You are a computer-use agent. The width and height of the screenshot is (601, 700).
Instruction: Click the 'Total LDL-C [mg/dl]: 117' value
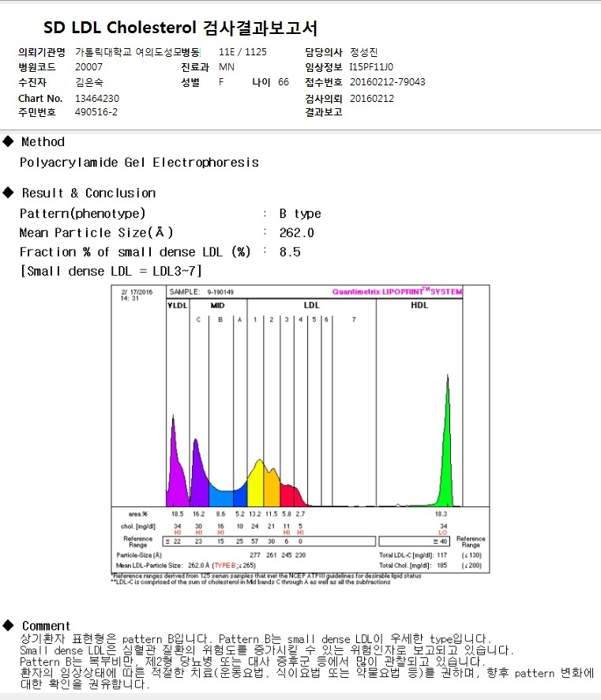coord(413,555)
